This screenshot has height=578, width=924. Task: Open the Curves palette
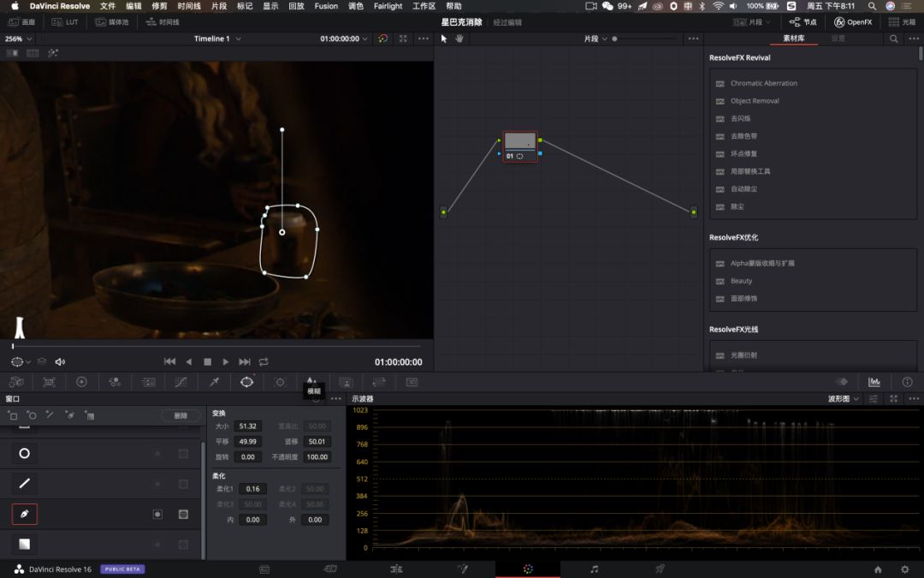(181, 382)
